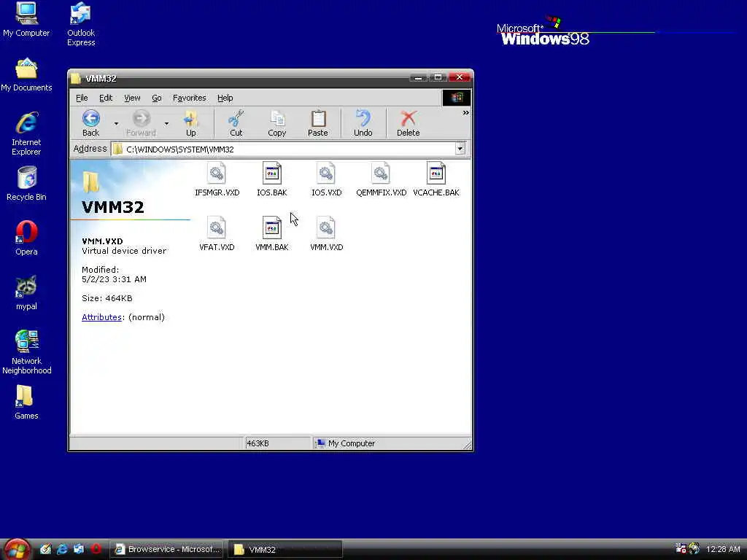Click Internet Explorer quick launch icon
The image size is (747, 560).
pyautogui.click(x=62, y=549)
